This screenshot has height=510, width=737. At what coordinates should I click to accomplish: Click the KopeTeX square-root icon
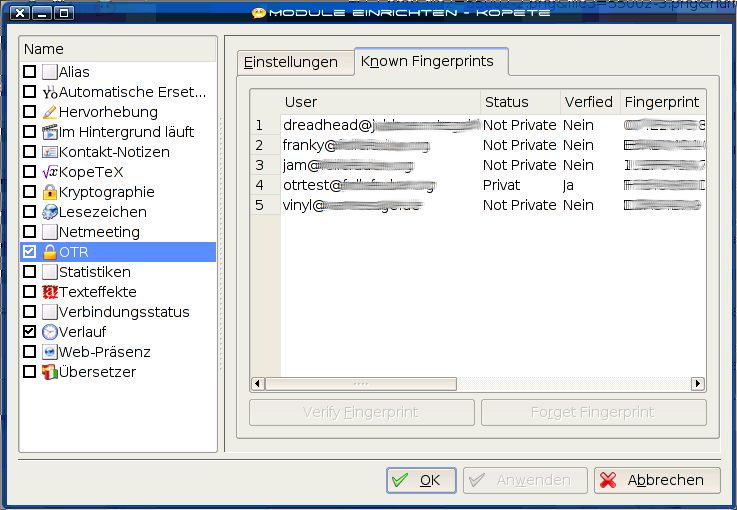[x=49, y=172]
